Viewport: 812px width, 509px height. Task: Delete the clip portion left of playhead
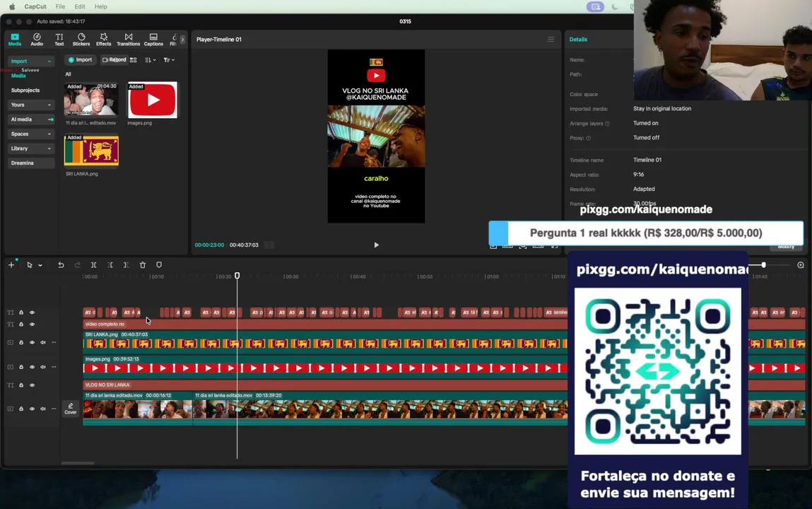(x=110, y=264)
